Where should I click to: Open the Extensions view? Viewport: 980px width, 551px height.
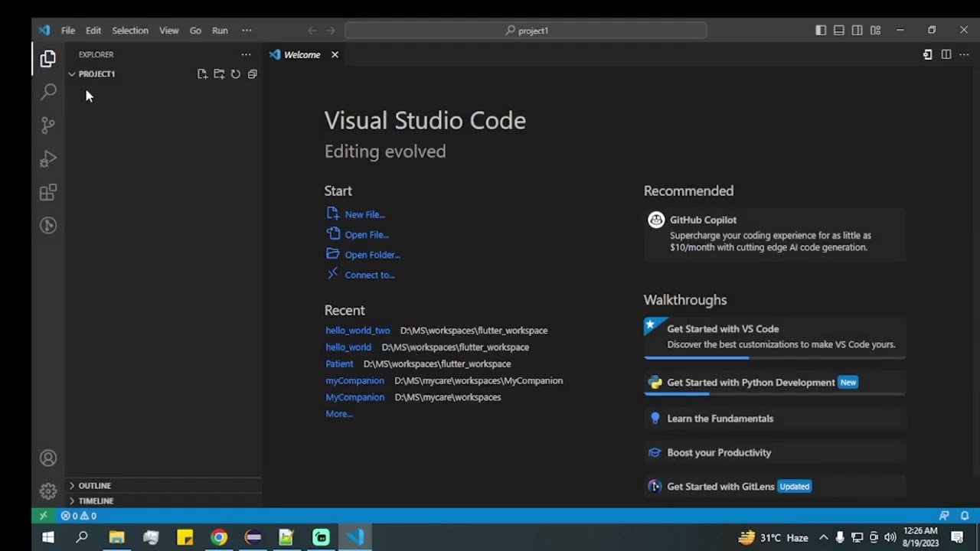(48, 192)
